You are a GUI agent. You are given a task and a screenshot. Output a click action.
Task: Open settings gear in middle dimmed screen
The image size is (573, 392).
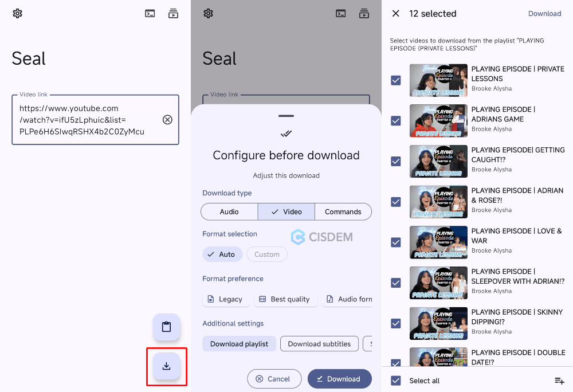click(x=208, y=14)
